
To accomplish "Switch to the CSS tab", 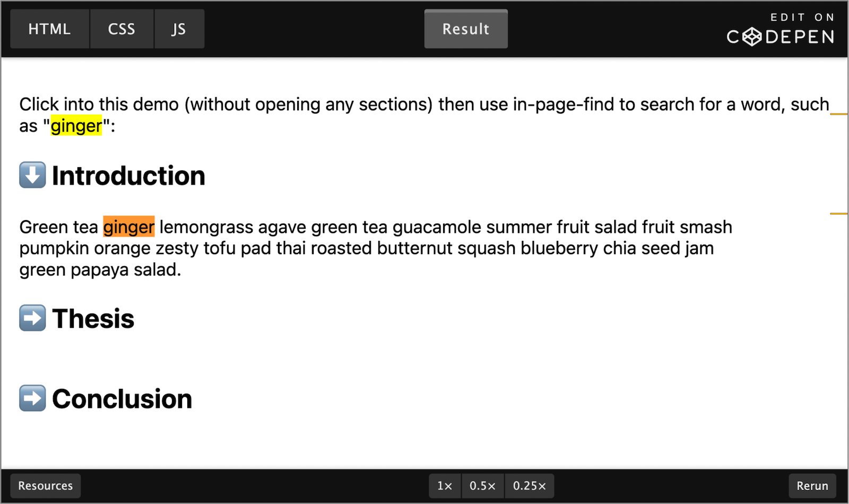I will pyautogui.click(x=122, y=29).
